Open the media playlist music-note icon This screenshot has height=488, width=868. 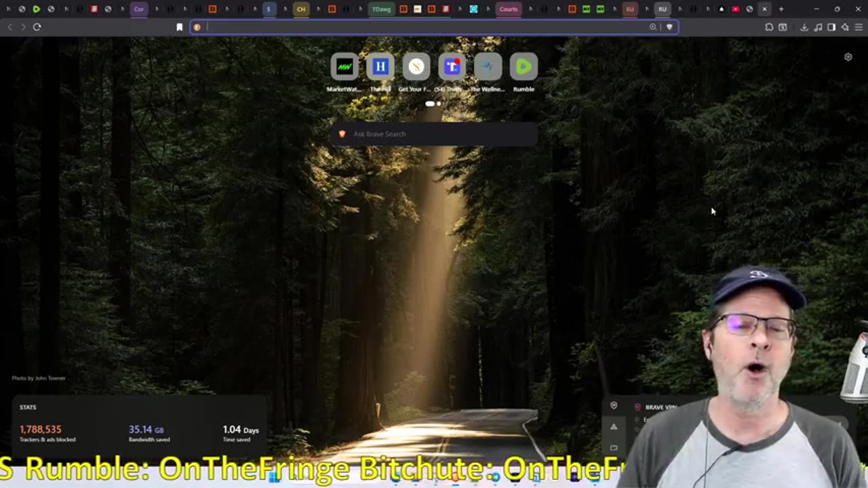coord(818,27)
